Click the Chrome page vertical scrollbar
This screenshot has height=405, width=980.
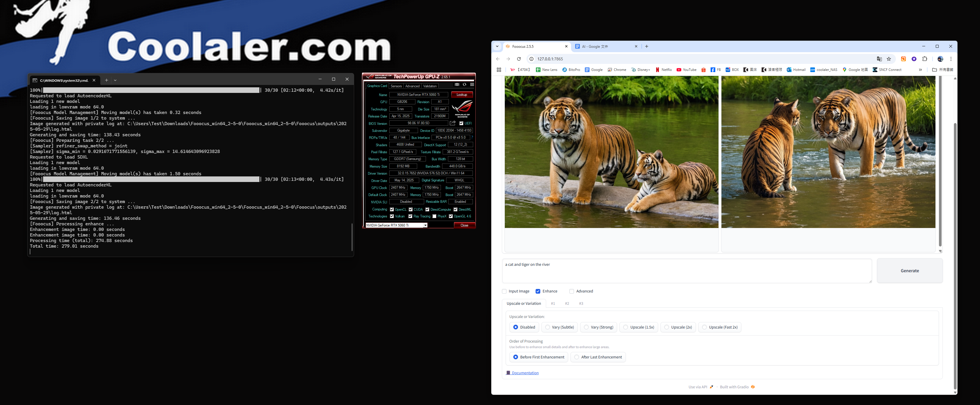click(x=955, y=256)
